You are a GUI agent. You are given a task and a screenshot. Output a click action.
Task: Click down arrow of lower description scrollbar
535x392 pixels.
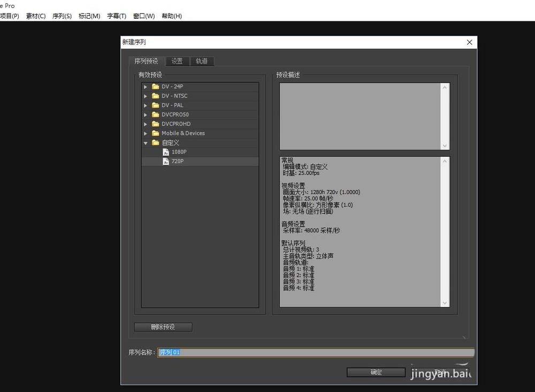(445, 303)
